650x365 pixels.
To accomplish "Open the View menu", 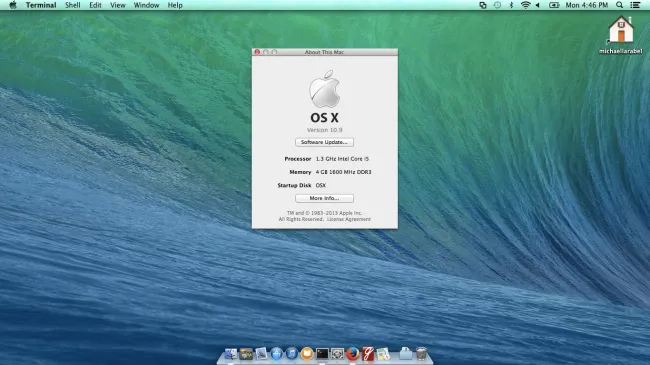I will click(118, 5).
